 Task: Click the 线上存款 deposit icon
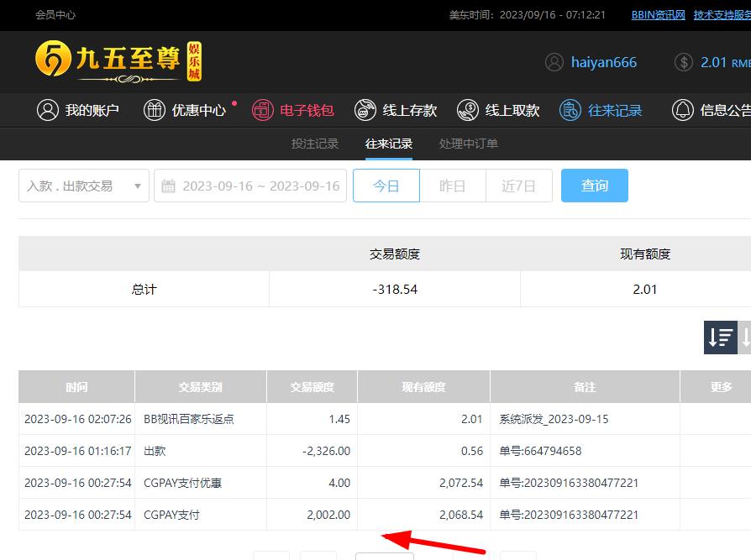tap(365, 110)
